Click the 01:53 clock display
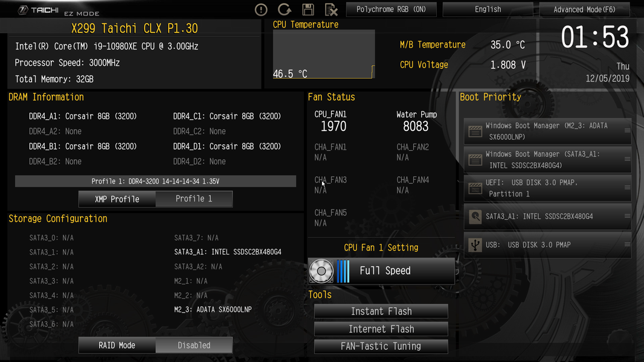This screenshot has height=362, width=644. [x=594, y=37]
